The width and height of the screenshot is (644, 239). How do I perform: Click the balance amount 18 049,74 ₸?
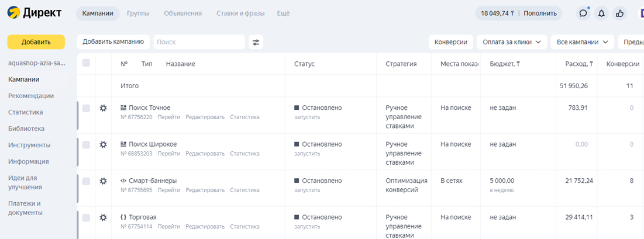(497, 13)
